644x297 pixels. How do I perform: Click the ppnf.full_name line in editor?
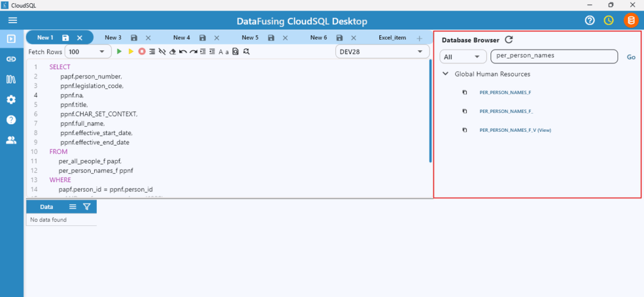click(x=82, y=124)
